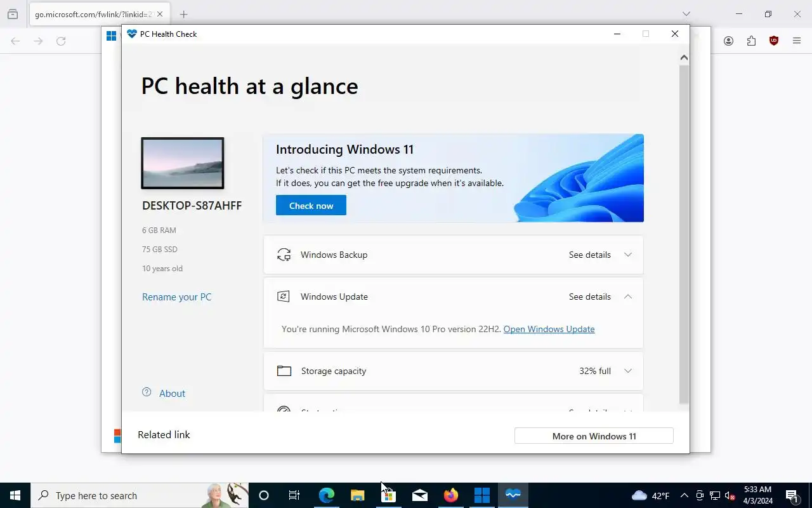Open the notification center icon
The height and width of the screenshot is (508, 812).
pyautogui.click(x=792, y=495)
